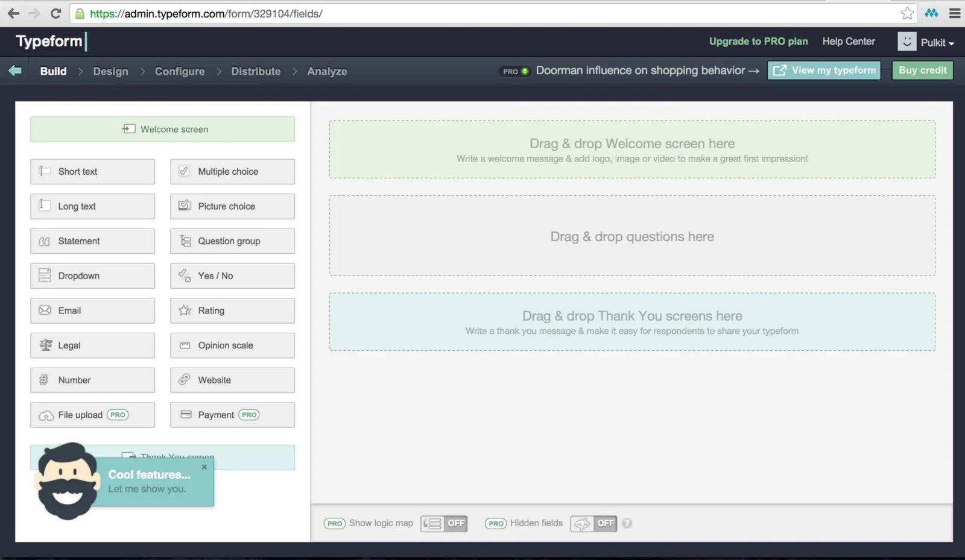
Task: Switch to the Design step
Action: pyautogui.click(x=110, y=71)
